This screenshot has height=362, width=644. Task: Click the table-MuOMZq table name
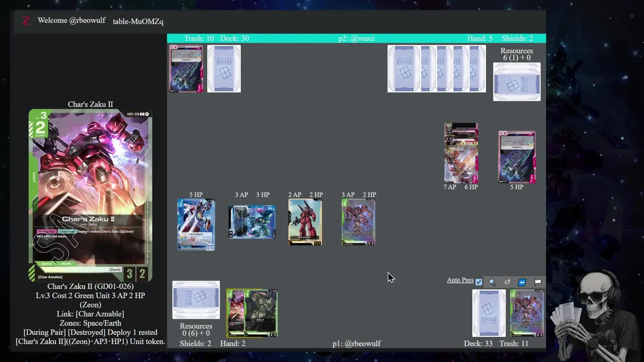[138, 22]
